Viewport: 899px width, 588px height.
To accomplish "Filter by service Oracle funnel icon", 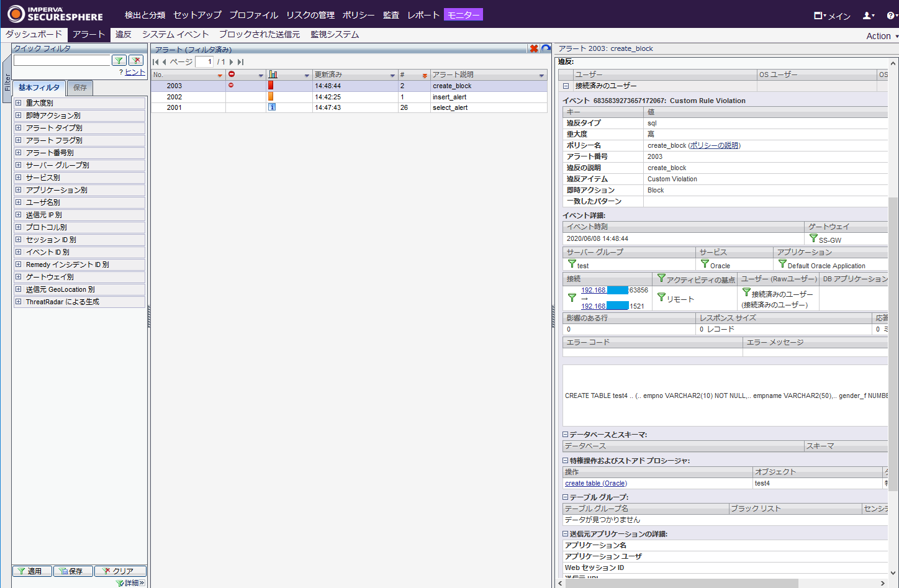I will click(x=705, y=263).
